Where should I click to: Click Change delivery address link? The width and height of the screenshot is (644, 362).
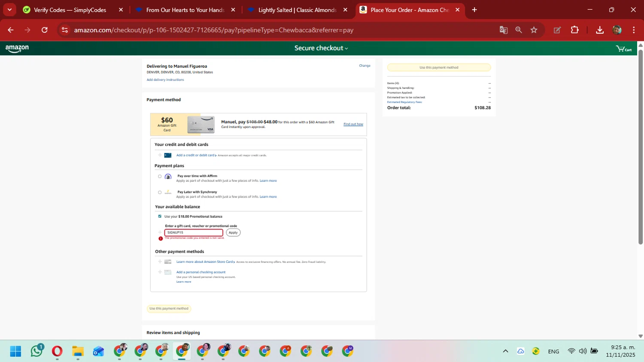[x=365, y=66]
